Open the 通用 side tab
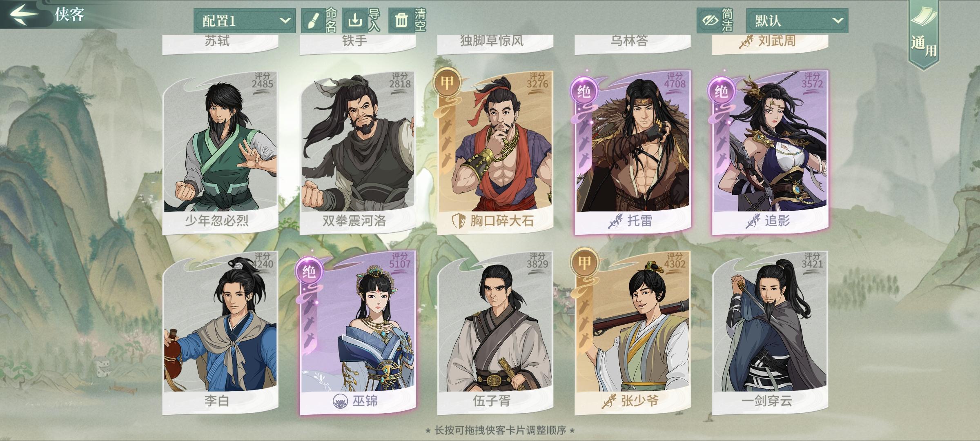 tap(924, 35)
